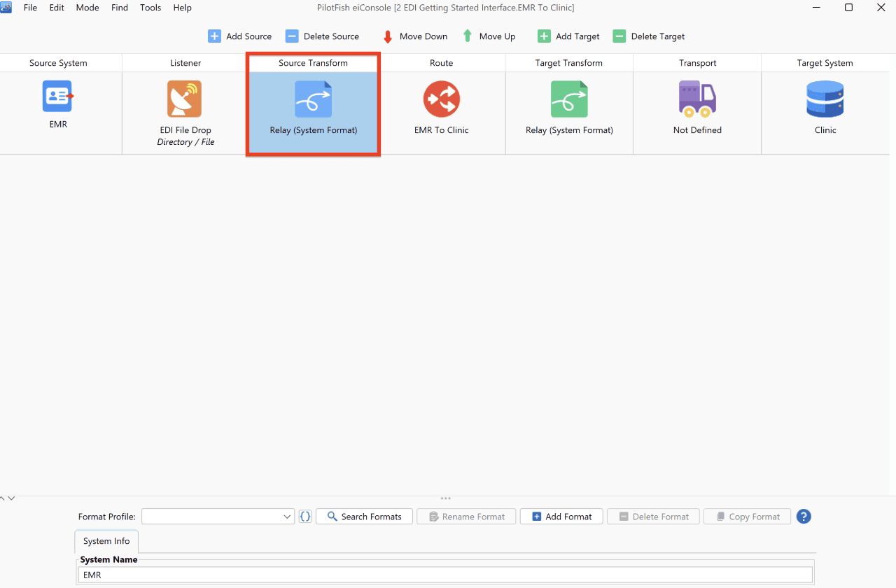The width and height of the screenshot is (896, 588).
Task: Click the Rename Format button
Action: [x=466, y=517]
